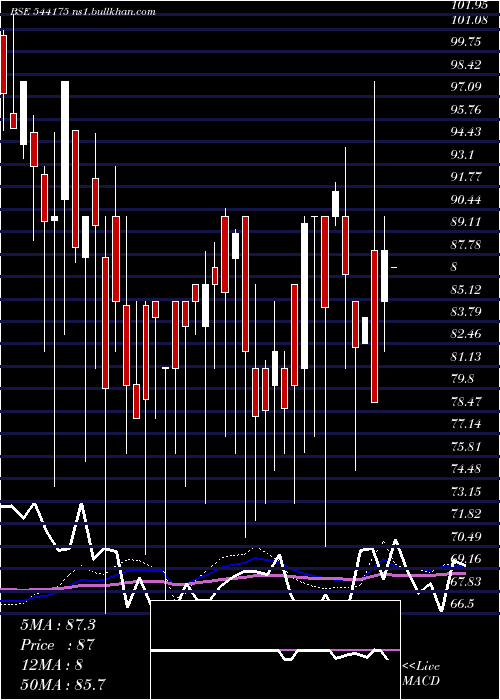Click the MACD label
The image size is (500, 700).
pyautogui.click(x=421, y=681)
